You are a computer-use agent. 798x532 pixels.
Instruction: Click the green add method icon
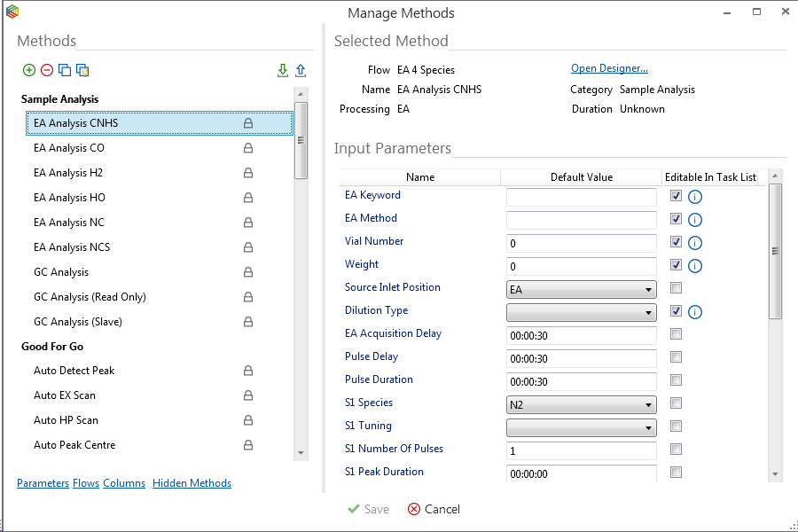(x=29, y=70)
